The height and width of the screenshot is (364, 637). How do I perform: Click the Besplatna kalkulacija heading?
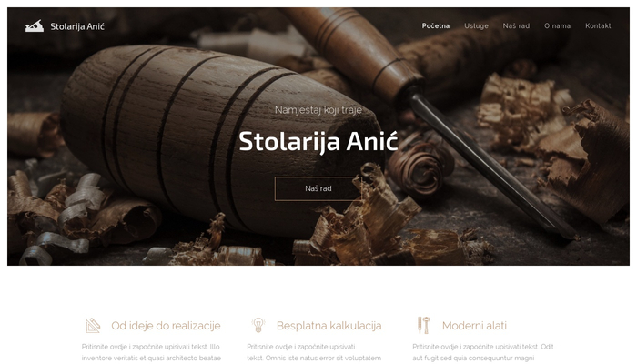click(329, 326)
